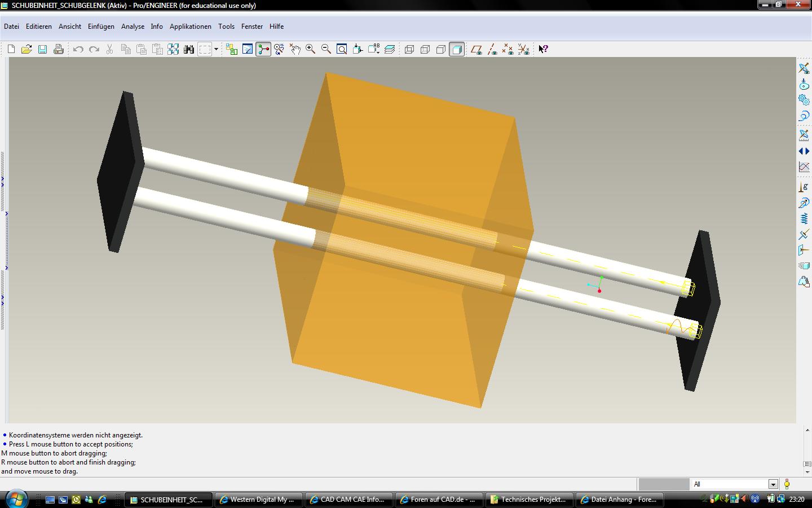Open the Analyse menu
The width and height of the screenshot is (812, 508).
[x=133, y=27]
